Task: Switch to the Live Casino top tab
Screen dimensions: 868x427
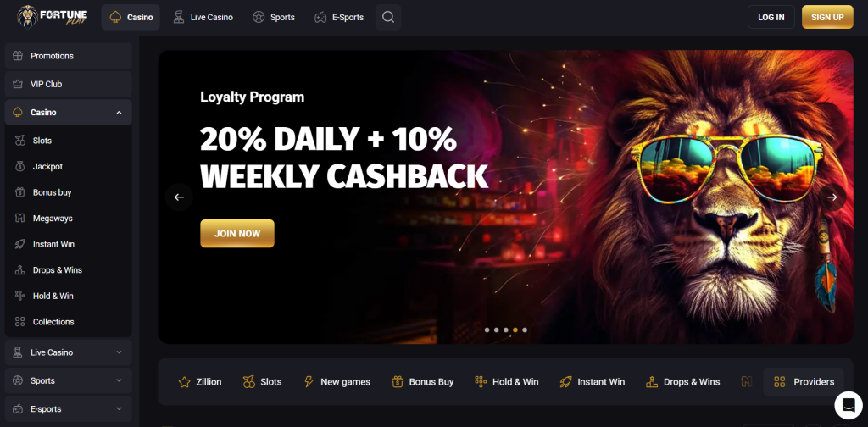Action: pyautogui.click(x=203, y=17)
